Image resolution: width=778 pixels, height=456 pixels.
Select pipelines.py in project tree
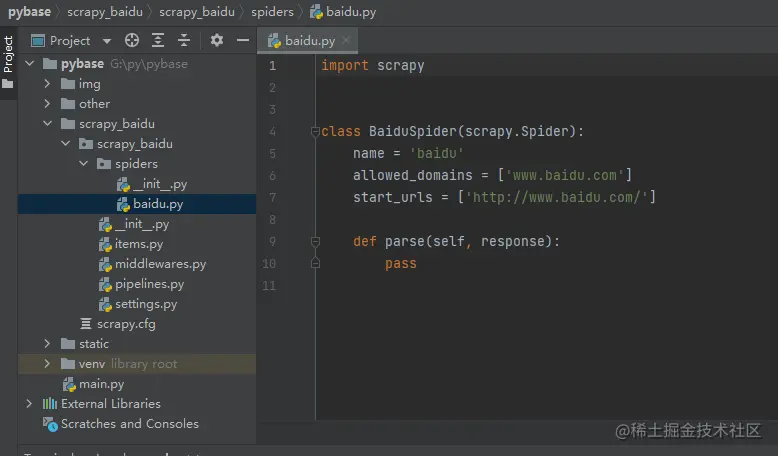tap(149, 284)
